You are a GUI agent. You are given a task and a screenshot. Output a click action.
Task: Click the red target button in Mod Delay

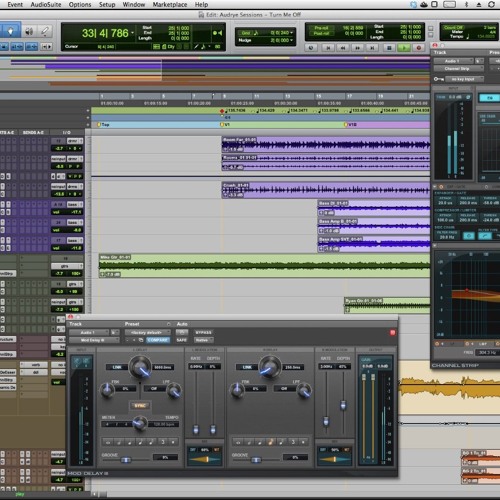click(x=392, y=332)
